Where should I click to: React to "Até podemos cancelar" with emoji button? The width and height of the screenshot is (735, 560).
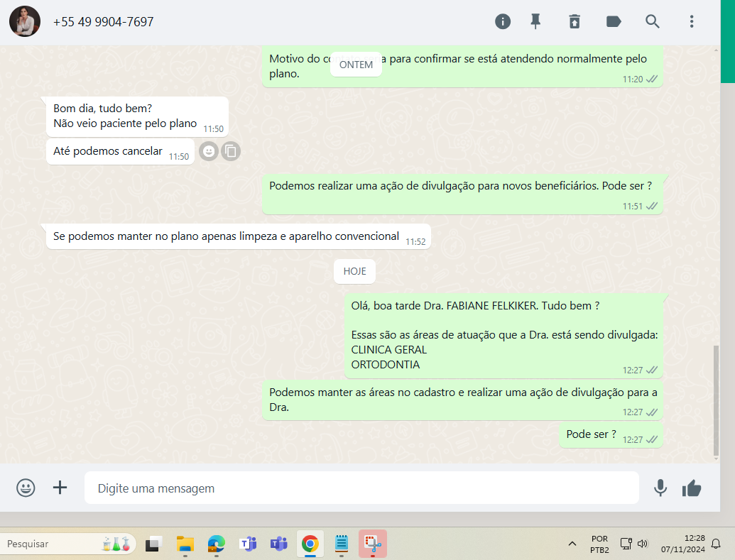[x=208, y=151]
